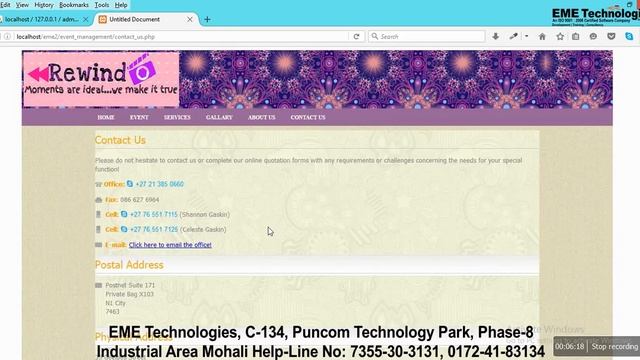Image resolution: width=640 pixels, height=360 pixels.
Task: Click Skype icon beside Celeste Gaskin's number
Action: pos(124,229)
